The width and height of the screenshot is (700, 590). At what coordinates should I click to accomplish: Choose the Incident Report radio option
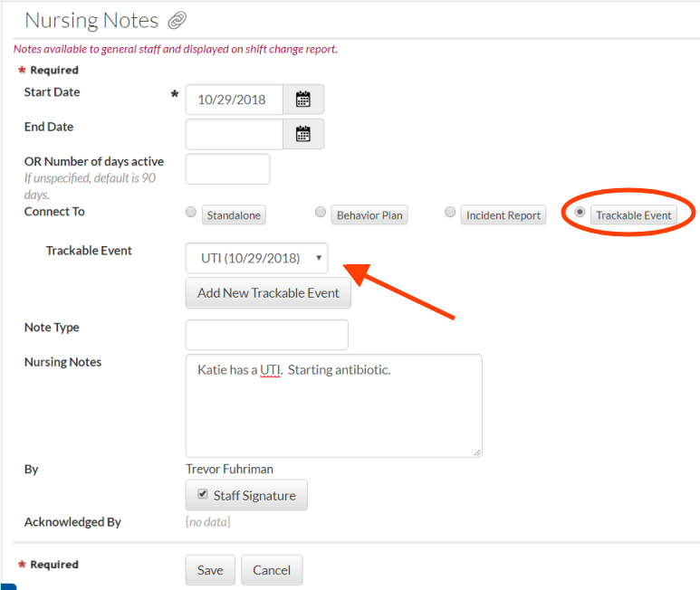450,213
